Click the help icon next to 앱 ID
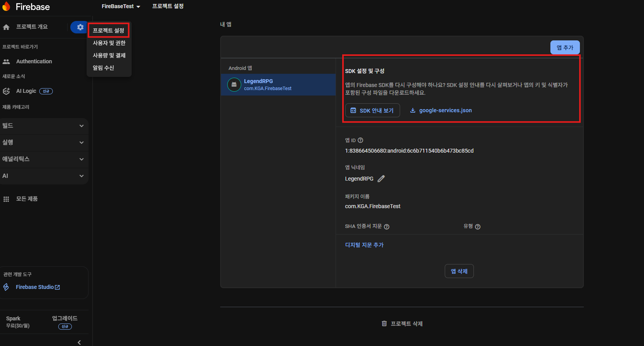Viewport: 644px width, 346px height. pos(360,140)
